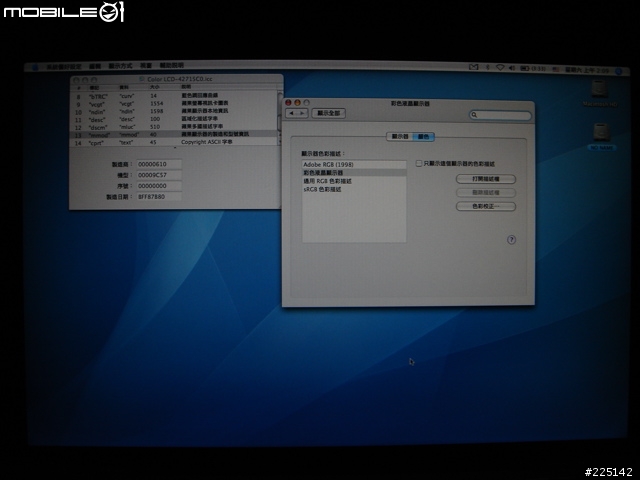Viewport: 640px width, 480px height.
Task: Click the Bluetooth status icon
Action: 488,67
